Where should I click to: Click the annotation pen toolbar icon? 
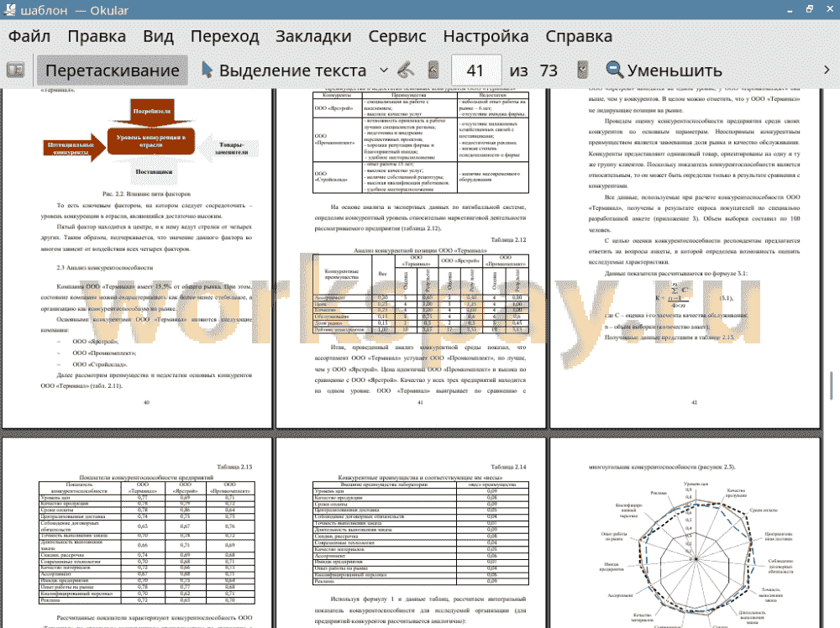click(406, 71)
